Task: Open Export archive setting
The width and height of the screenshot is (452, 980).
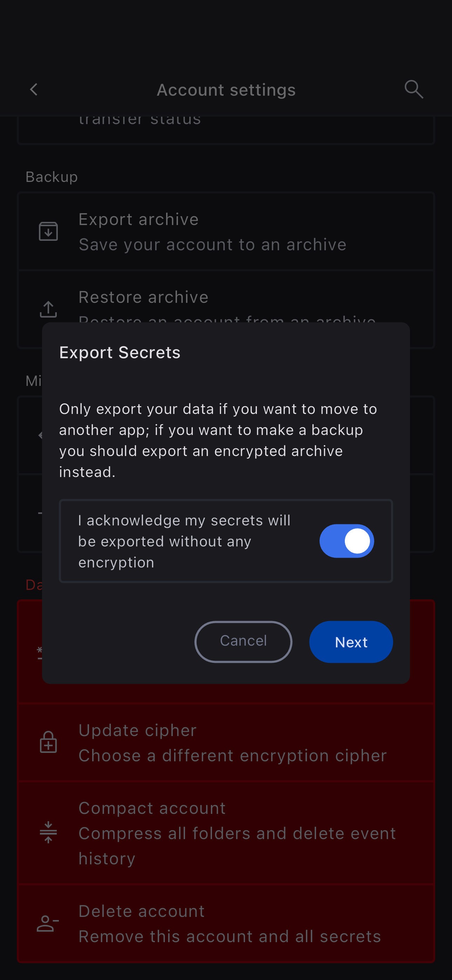Action: tap(226, 231)
